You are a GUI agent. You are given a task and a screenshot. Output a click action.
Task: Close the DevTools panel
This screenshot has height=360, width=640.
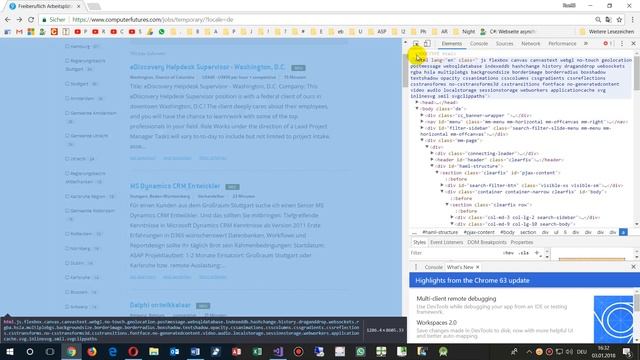(633, 43)
